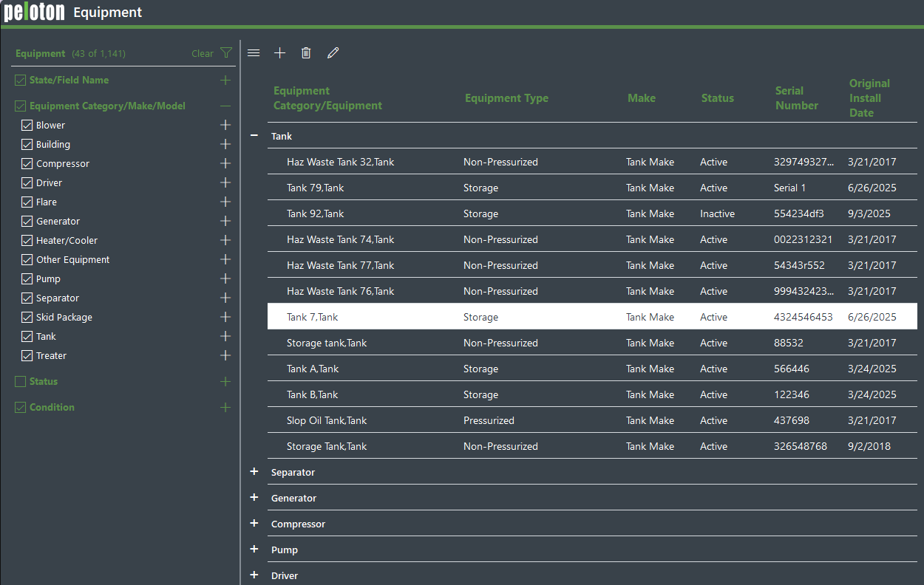Uncheck the Generator checkbox

point(27,222)
